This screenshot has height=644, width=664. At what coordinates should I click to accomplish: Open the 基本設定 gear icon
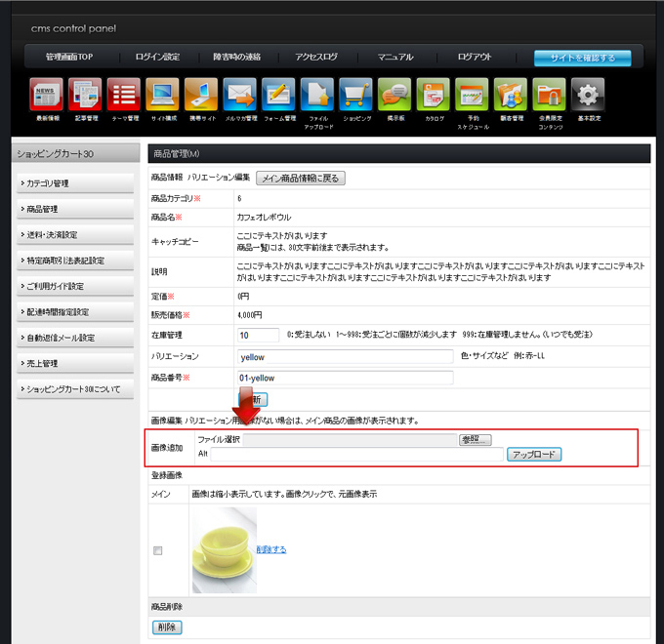tap(588, 95)
